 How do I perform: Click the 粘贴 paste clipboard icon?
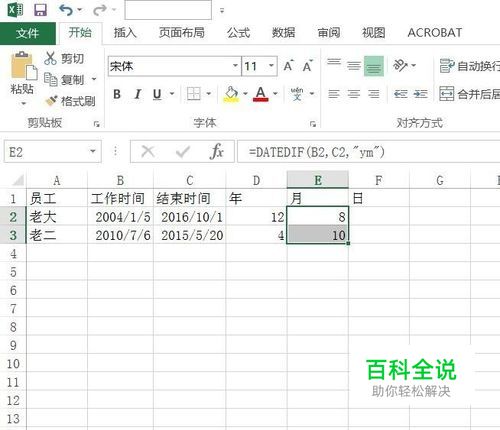coord(23,66)
